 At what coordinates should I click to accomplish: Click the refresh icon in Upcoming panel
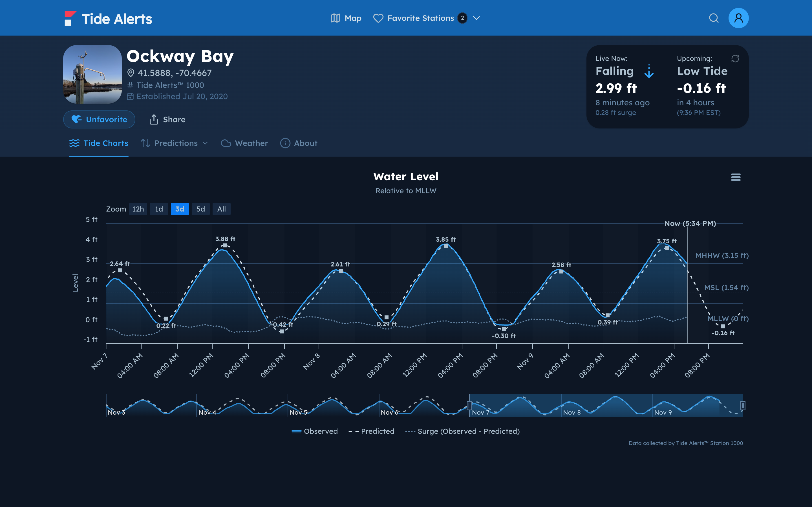click(x=735, y=59)
